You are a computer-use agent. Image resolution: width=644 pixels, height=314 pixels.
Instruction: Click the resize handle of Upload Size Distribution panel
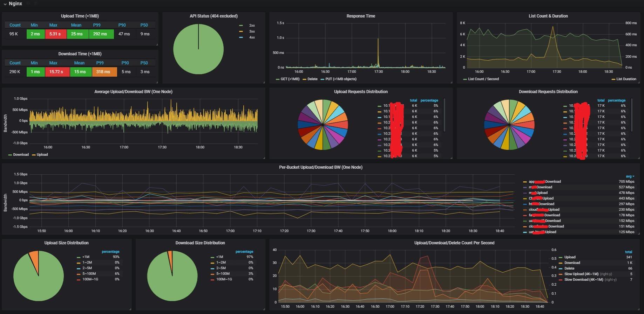[130, 309]
